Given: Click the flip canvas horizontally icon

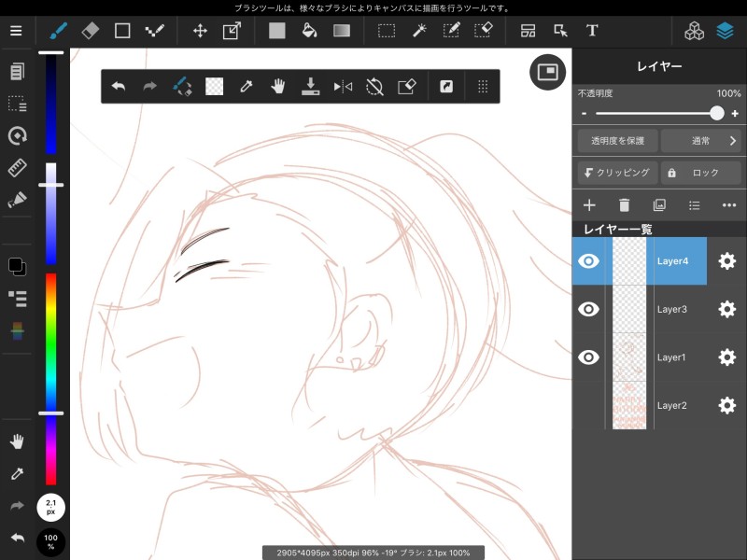Looking at the screenshot, I should click(x=343, y=87).
